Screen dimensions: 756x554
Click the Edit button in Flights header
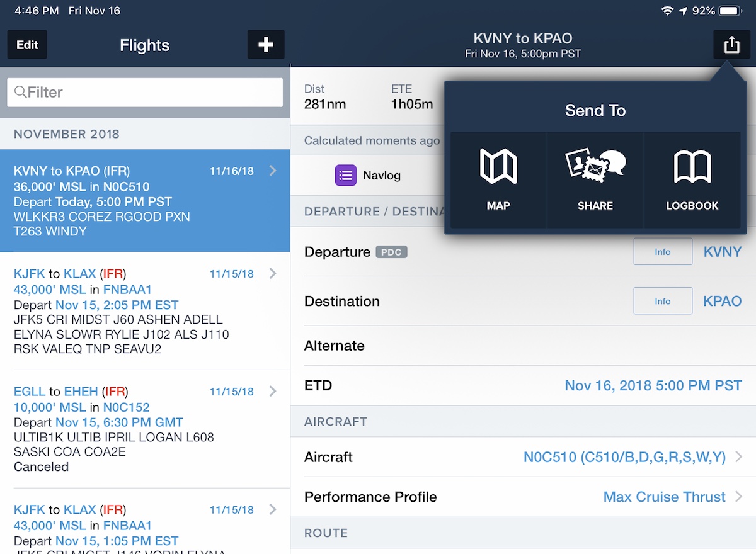pyautogui.click(x=27, y=45)
